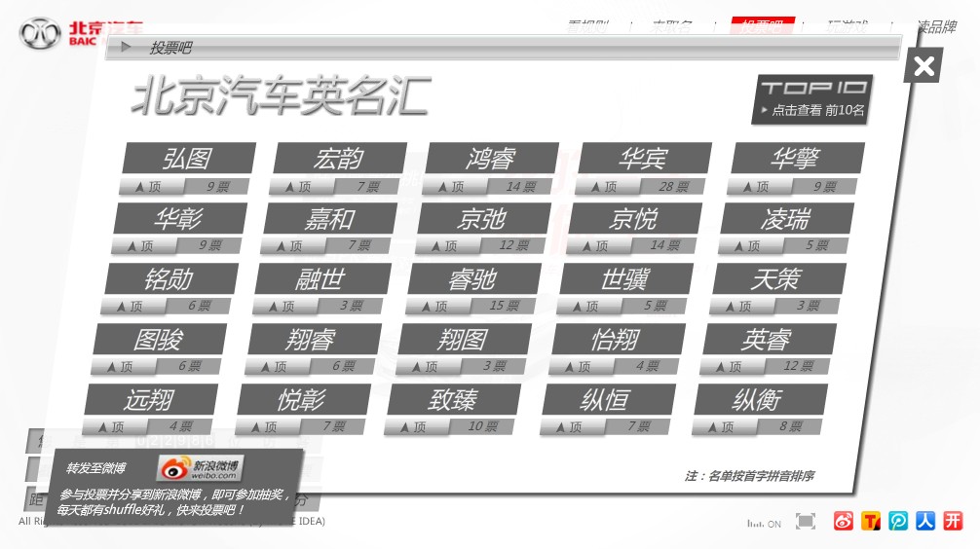The height and width of the screenshot is (549, 980).
Task: Vote up 睿驰 with its 顶 button
Action: pos(437,306)
